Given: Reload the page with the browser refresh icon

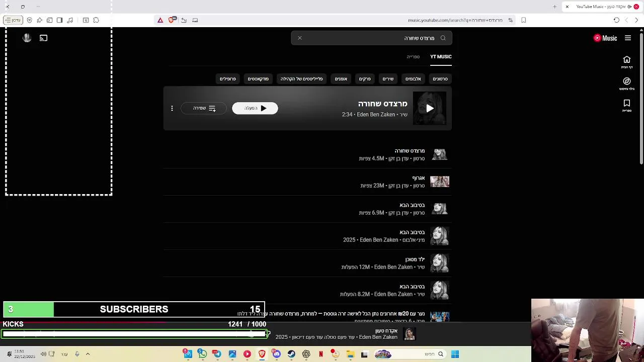Looking at the screenshot, I should (616, 20).
